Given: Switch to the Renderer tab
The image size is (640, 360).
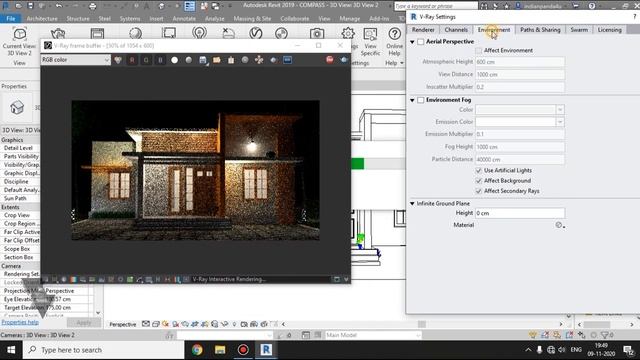Looking at the screenshot, I should tap(423, 30).
